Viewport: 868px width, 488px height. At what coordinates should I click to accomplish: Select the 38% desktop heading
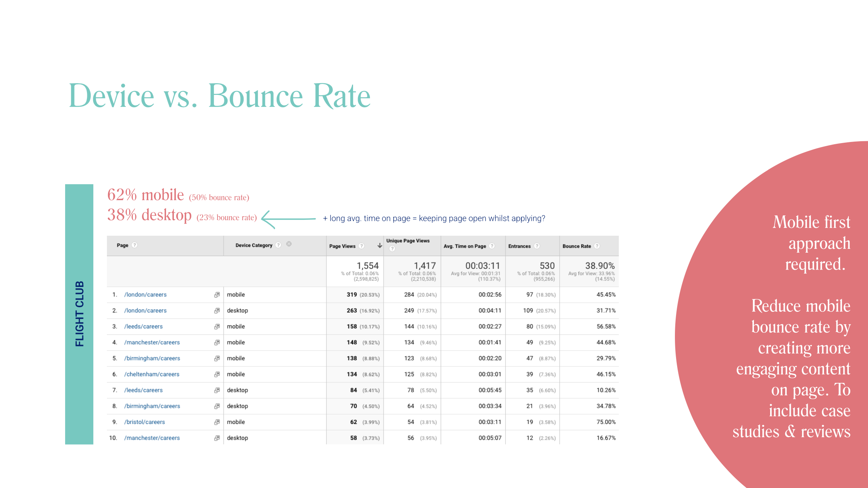pyautogui.click(x=149, y=215)
